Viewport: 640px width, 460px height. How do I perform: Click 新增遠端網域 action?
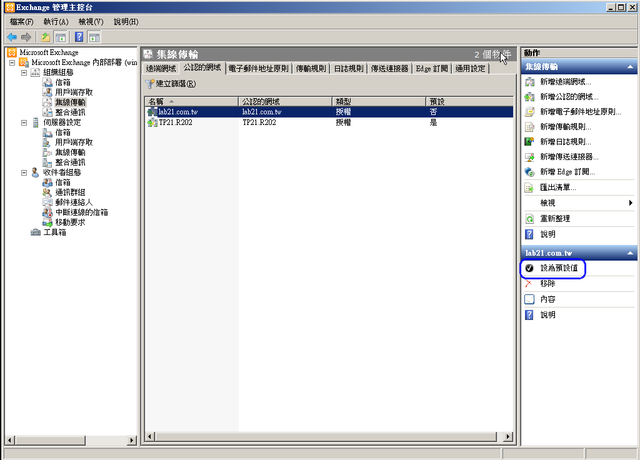[x=566, y=82]
